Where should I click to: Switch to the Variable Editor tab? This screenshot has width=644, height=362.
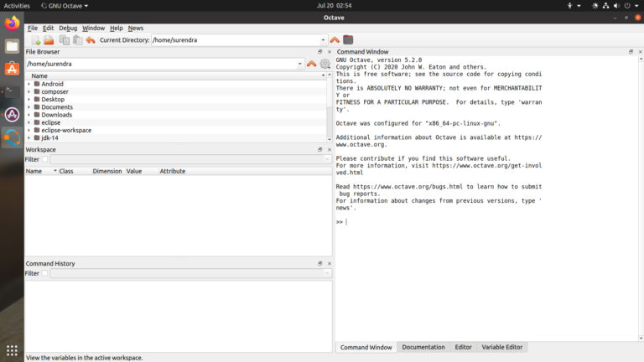tap(502, 347)
